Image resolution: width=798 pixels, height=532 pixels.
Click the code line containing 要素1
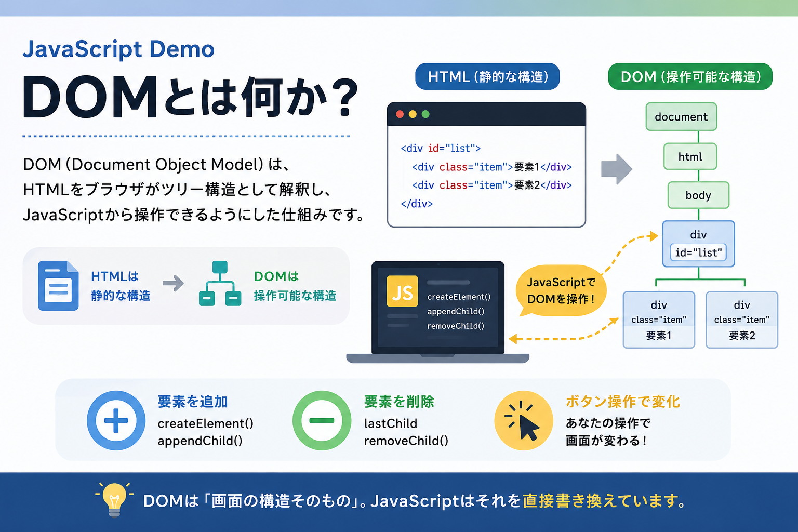pyautogui.click(x=492, y=167)
